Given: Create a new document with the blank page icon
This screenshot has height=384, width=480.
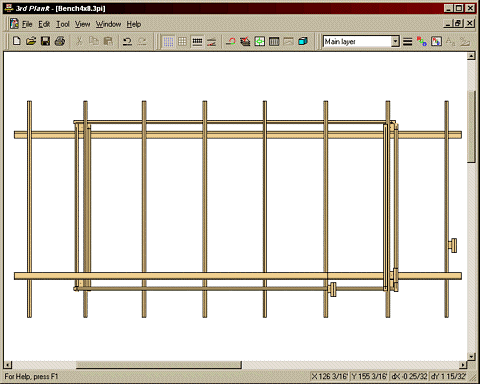Looking at the screenshot, I should [x=17, y=41].
